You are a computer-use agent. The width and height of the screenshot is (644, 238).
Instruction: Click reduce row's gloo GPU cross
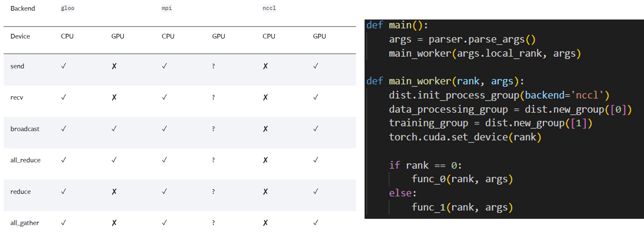(x=114, y=192)
